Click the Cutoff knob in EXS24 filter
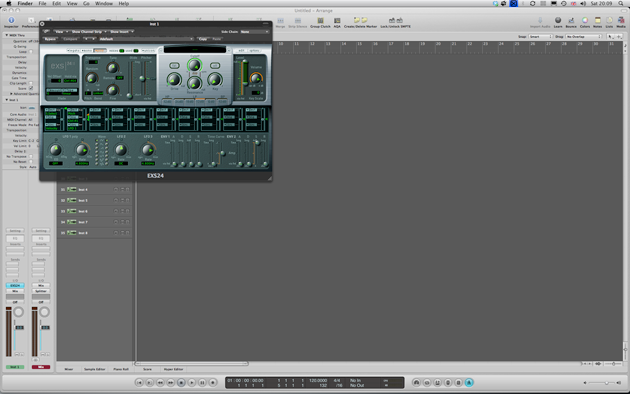The image size is (630, 394). coord(194,65)
